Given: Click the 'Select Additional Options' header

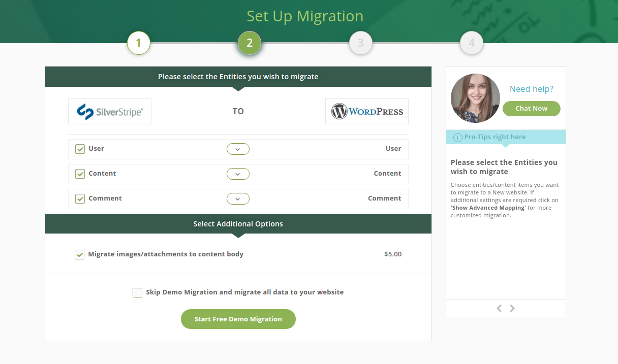Looking at the screenshot, I should click(x=238, y=223).
